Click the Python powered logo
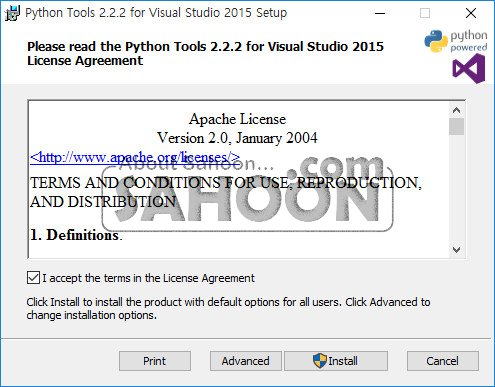 pyautogui.click(x=456, y=41)
